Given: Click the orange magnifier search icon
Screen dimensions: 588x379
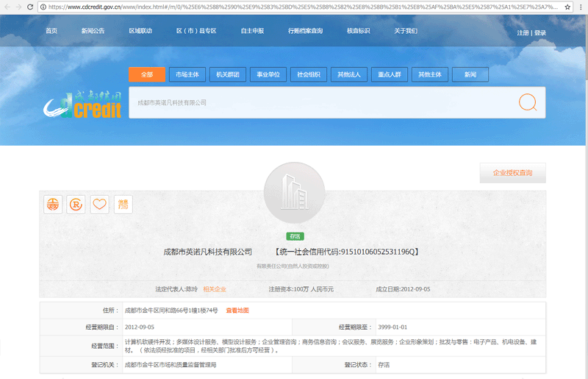Looking at the screenshot, I should pos(527,102).
